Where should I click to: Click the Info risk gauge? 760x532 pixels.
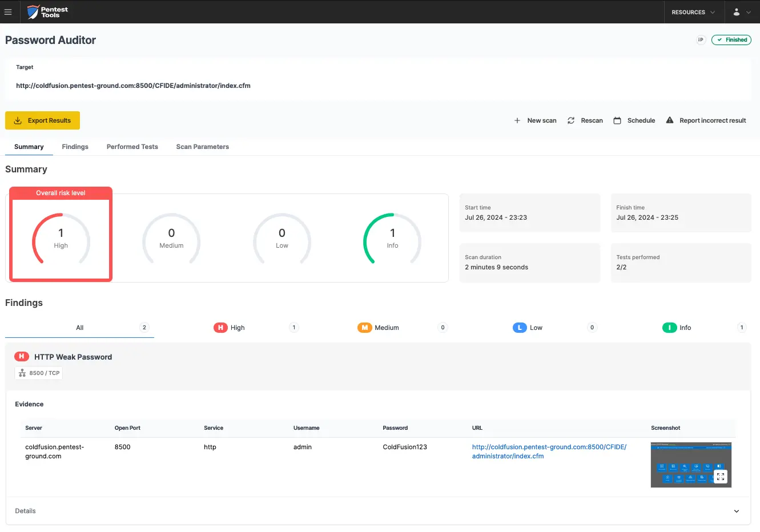click(392, 239)
